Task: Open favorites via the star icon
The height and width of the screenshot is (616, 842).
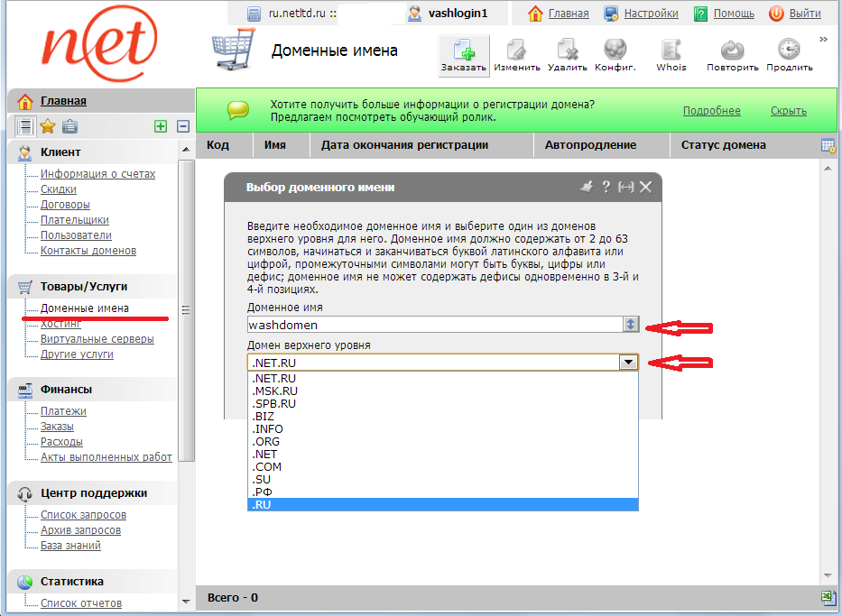Action: [x=48, y=127]
